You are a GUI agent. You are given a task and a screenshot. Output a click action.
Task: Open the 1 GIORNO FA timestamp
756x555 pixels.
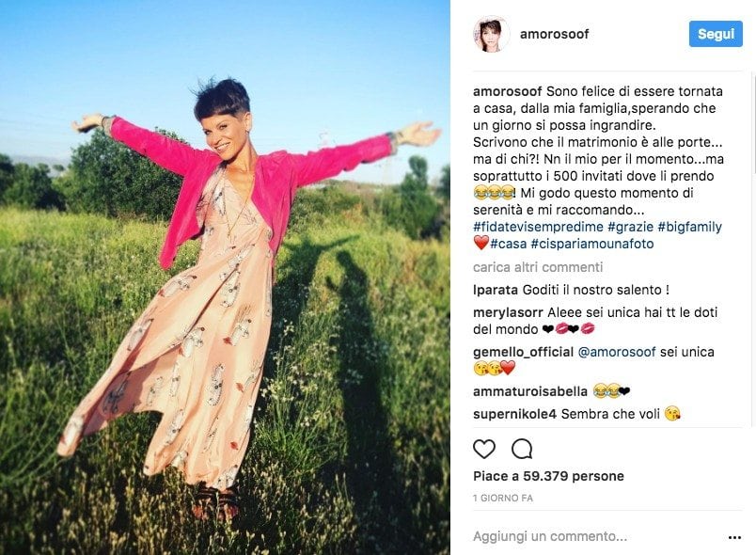point(503,499)
